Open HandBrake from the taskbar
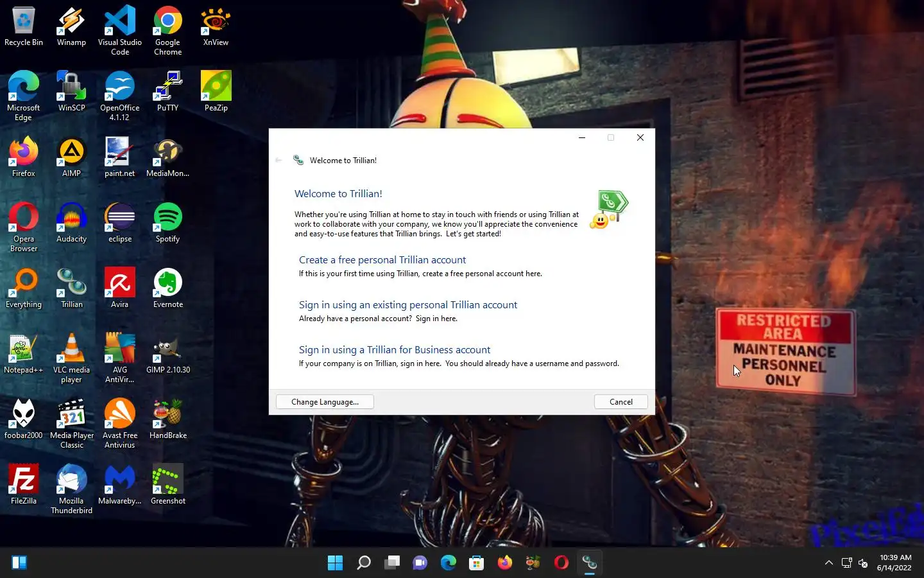Screen dimensions: 924x578 point(533,563)
